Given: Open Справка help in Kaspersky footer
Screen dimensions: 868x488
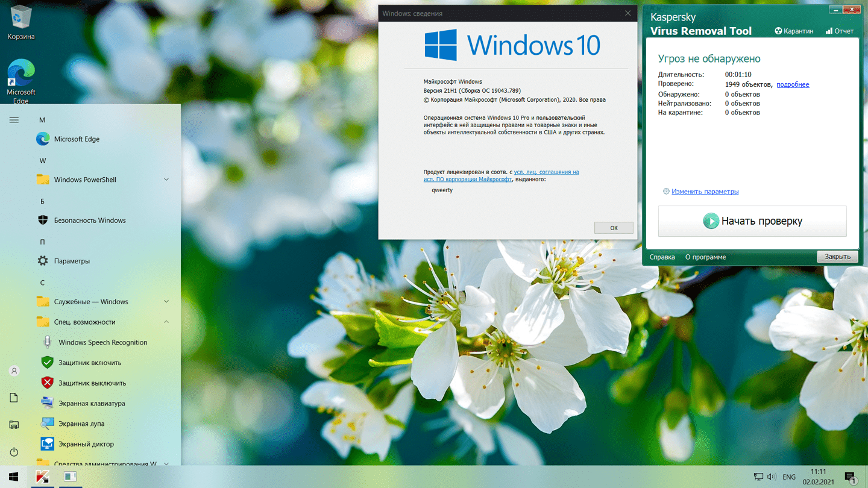Looking at the screenshot, I should (662, 257).
